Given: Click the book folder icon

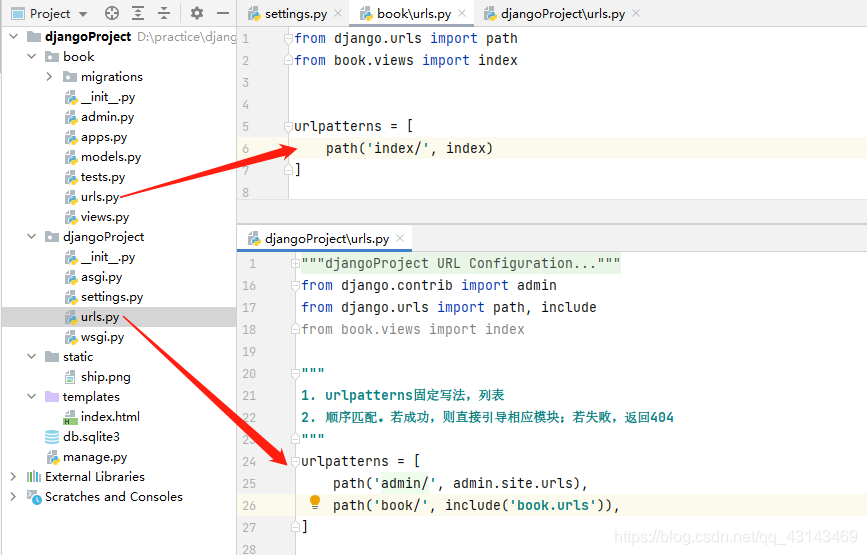Looking at the screenshot, I should (52, 56).
